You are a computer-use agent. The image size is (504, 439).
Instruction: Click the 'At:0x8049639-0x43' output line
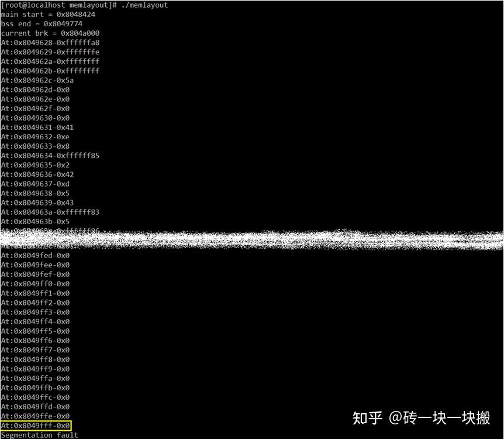click(37, 203)
